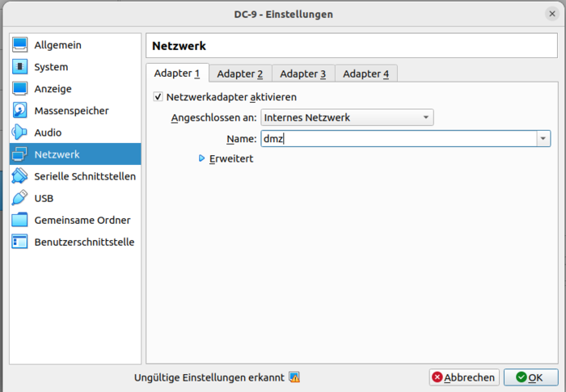Select the Audio speaker icon
The image size is (566, 392).
(x=20, y=133)
